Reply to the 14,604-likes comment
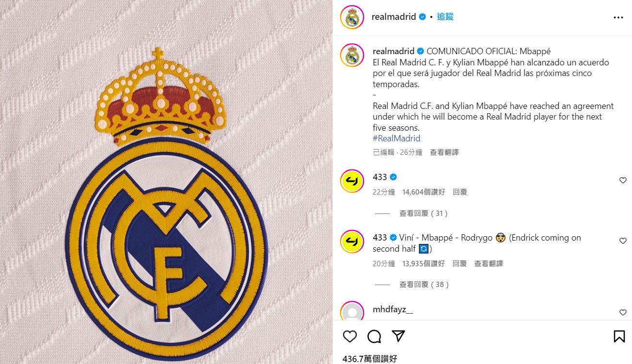Screen dimensions: 632x364 459,192
